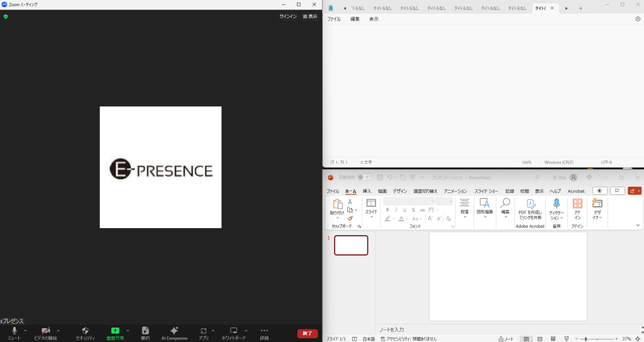644x342 pixels.
Task: Open PowerPoint Animations (アニメーション) tab
Action: tap(455, 191)
